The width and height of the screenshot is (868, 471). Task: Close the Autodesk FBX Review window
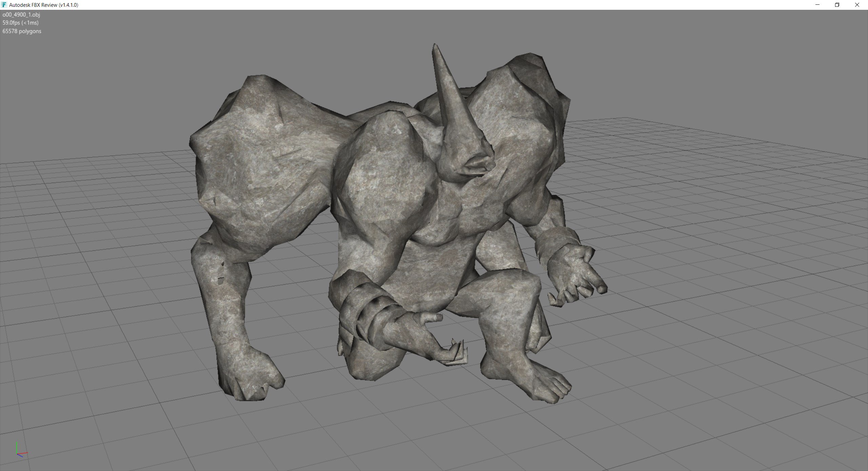pyautogui.click(x=857, y=5)
